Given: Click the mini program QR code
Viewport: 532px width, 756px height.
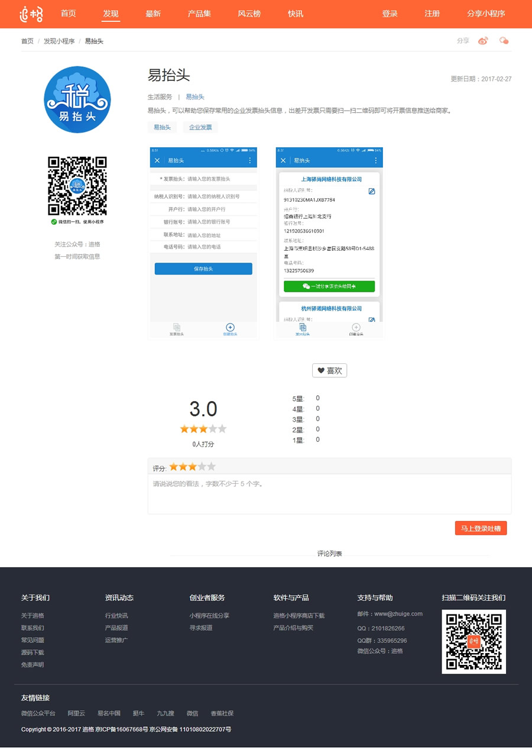Looking at the screenshot, I should tap(77, 186).
